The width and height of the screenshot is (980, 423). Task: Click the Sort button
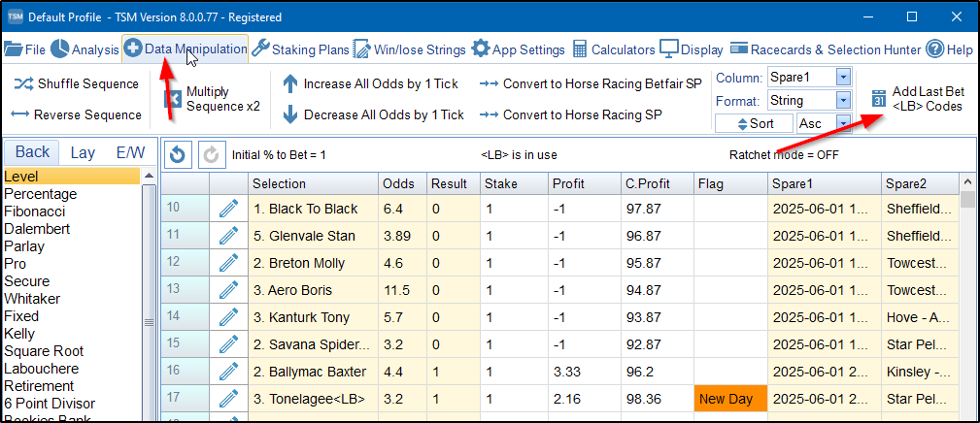click(754, 123)
